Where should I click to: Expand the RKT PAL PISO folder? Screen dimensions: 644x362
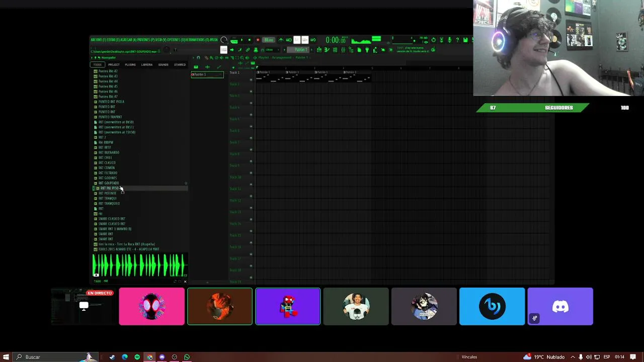coord(109,188)
